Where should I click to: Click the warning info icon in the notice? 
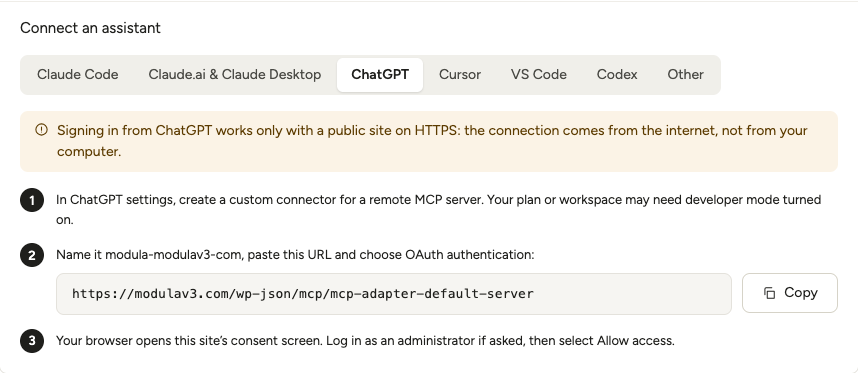[41, 130]
